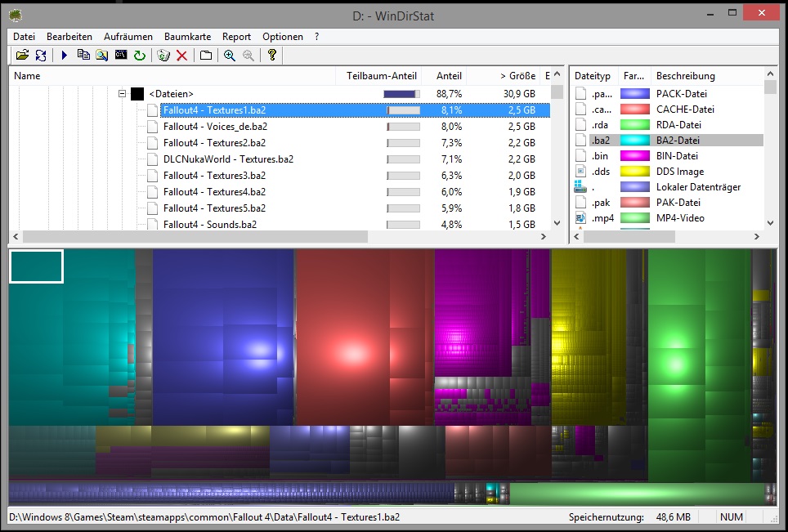The image size is (788, 532).
Task: Open the Baumkarte menu
Action: pyautogui.click(x=187, y=37)
